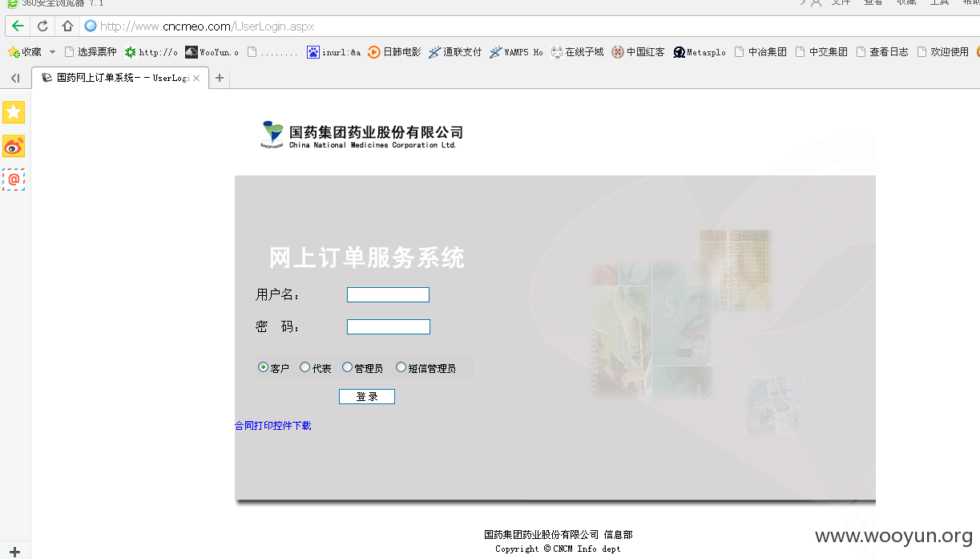Viewport: 980px width, 559px height.
Task: Select the 代表 radio option
Action: pos(304,367)
